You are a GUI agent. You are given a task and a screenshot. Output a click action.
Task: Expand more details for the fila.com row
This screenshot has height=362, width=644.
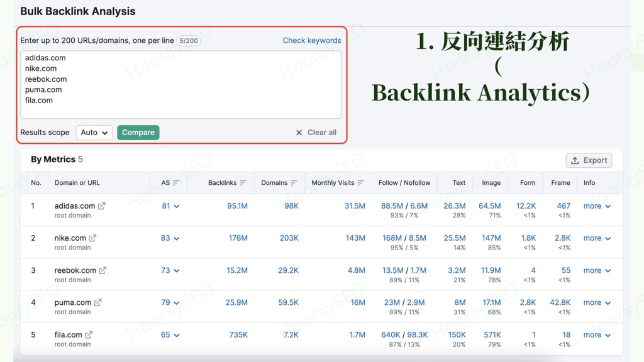coord(596,334)
